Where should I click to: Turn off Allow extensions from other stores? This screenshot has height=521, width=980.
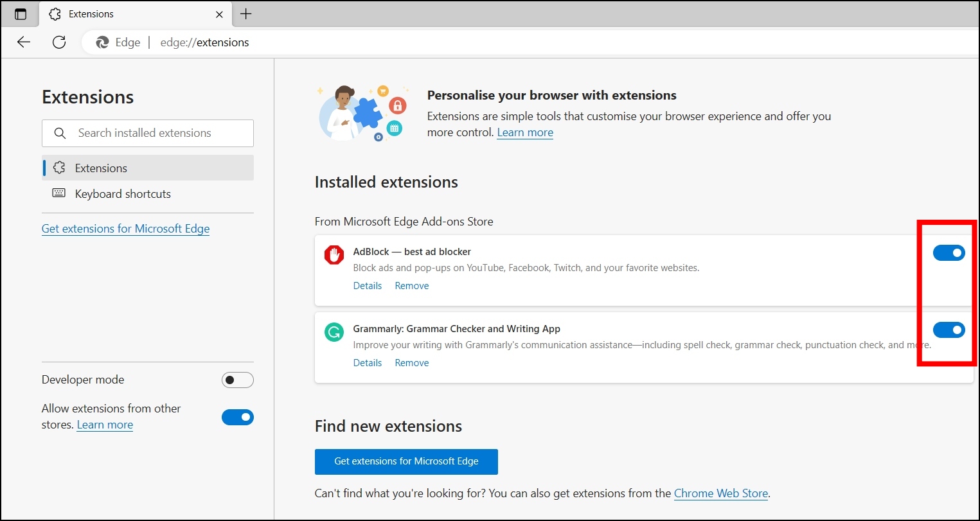coord(238,418)
